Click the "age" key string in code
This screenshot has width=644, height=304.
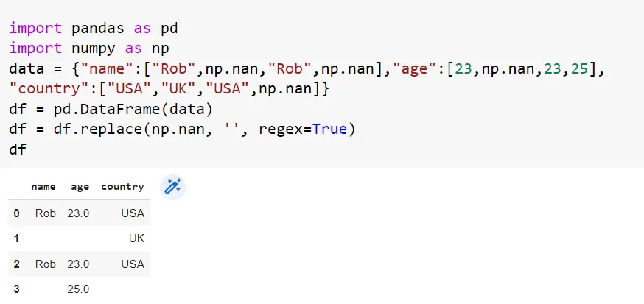416,69
